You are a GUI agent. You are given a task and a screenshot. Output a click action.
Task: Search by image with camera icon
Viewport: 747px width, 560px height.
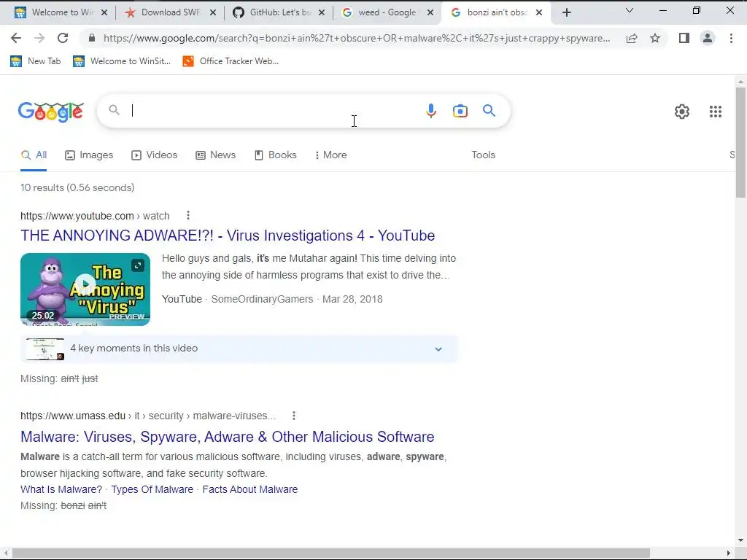460,111
